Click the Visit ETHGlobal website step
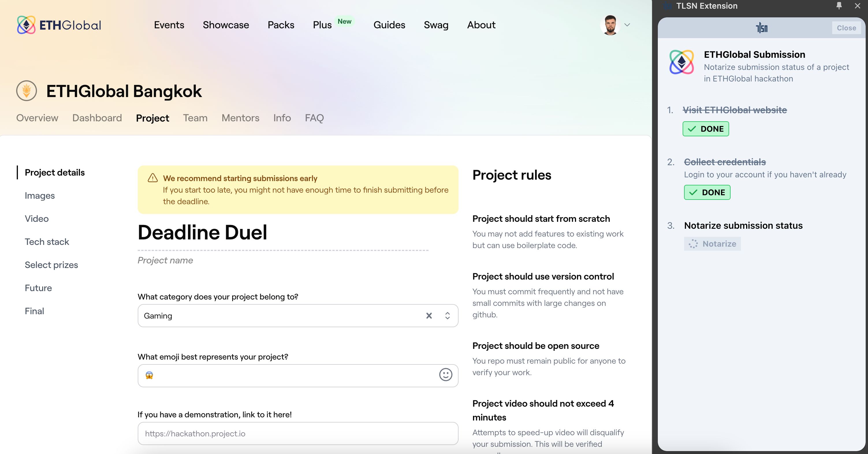Viewport: 868px width, 454px height. pos(735,110)
